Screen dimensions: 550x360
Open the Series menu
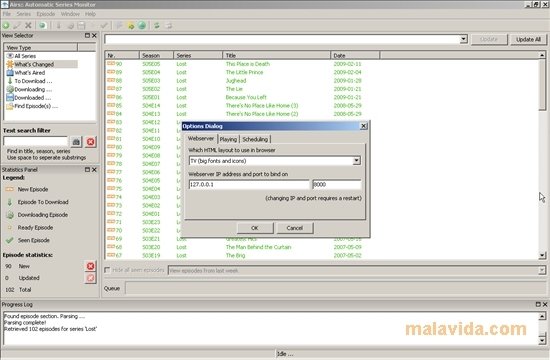click(24, 14)
